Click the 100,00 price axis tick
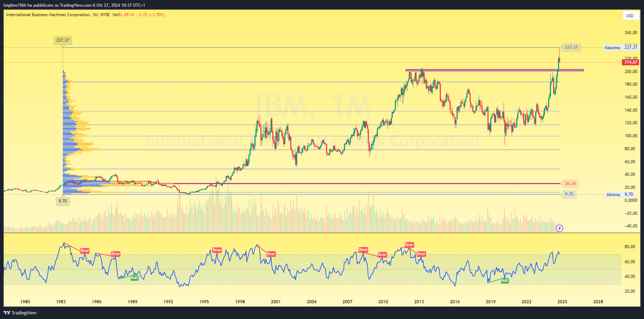644x319 pixels. coord(631,136)
